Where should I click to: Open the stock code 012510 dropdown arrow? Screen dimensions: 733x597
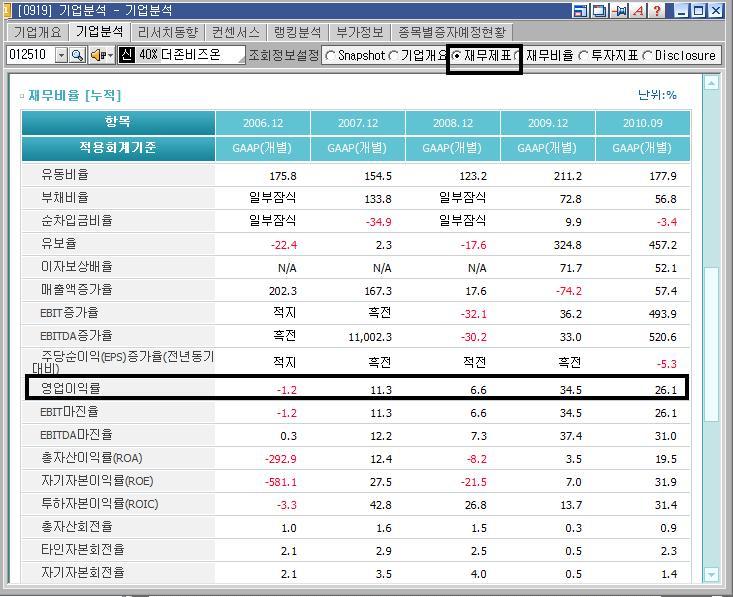point(61,55)
